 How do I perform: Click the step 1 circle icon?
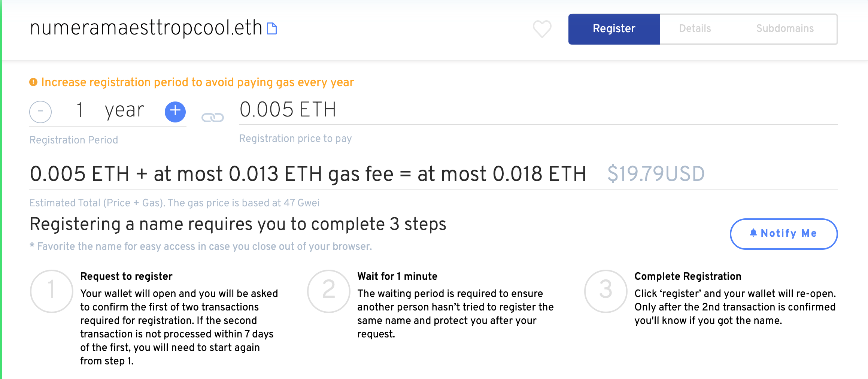pyautogui.click(x=51, y=291)
